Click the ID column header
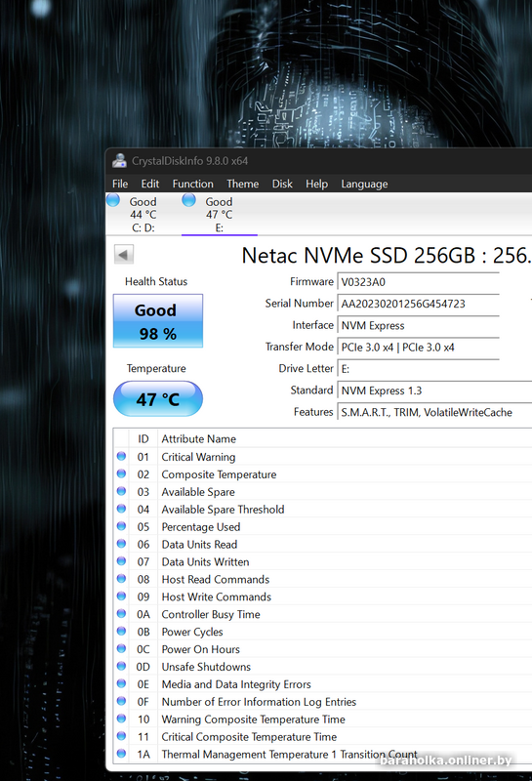Viewport: 532px width, 781px height. point(143,438)
